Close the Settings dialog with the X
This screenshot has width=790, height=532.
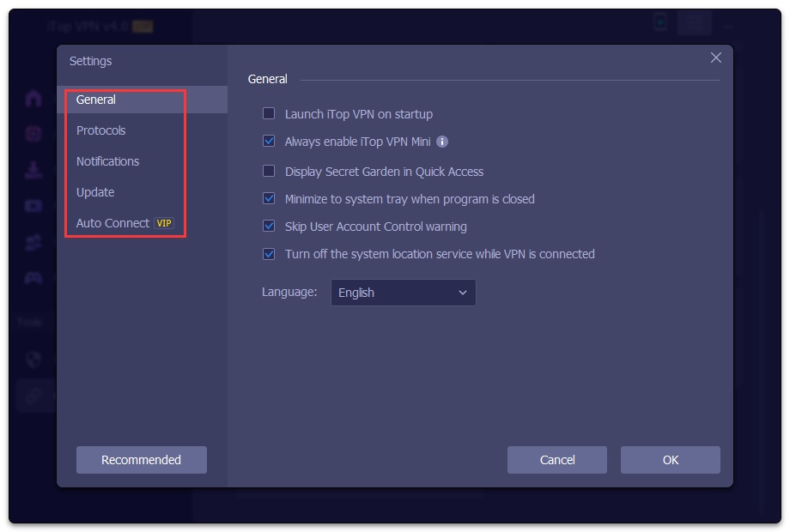click(x=715, y=57)
